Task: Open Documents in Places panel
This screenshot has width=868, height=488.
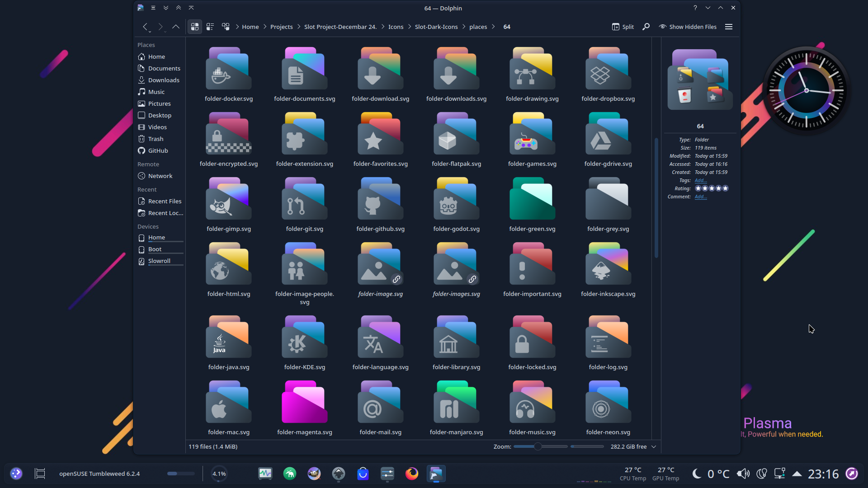Action: pyautogui.click(x=160, y=68)
